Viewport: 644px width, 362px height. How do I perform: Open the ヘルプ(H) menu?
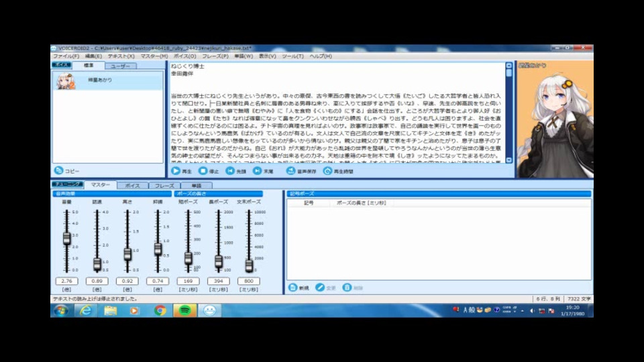click(x=321, y=56)
